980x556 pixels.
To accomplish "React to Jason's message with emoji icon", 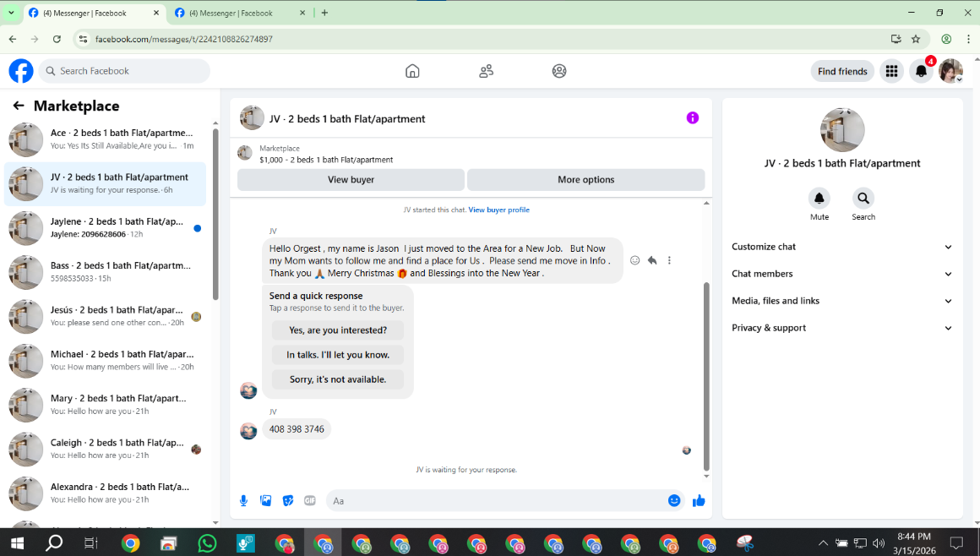I will click(x=635, y=260).
